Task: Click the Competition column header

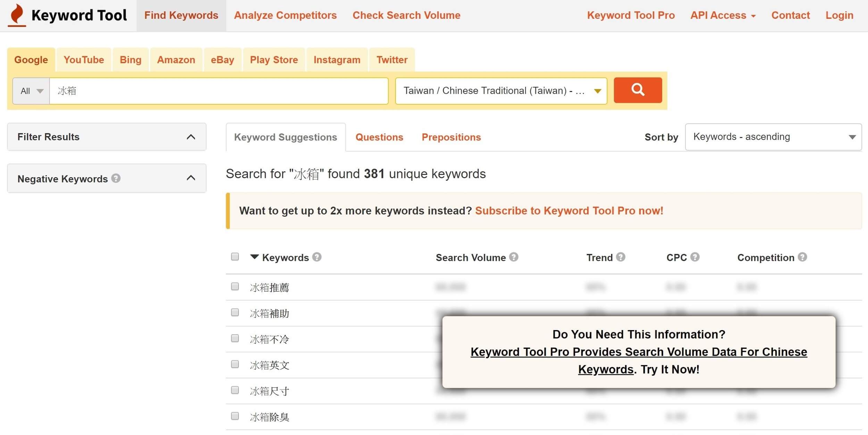Action: click(x=766, y=257)
